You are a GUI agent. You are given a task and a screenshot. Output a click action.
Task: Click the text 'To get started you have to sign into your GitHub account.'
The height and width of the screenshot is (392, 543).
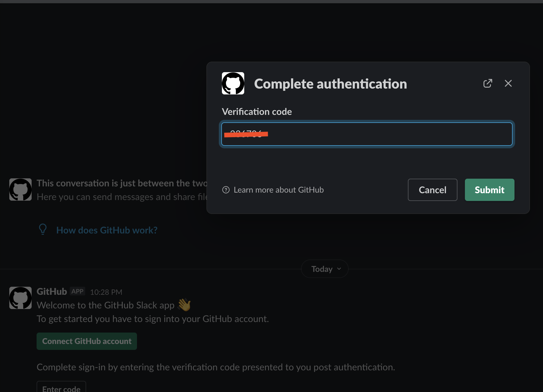153,319
